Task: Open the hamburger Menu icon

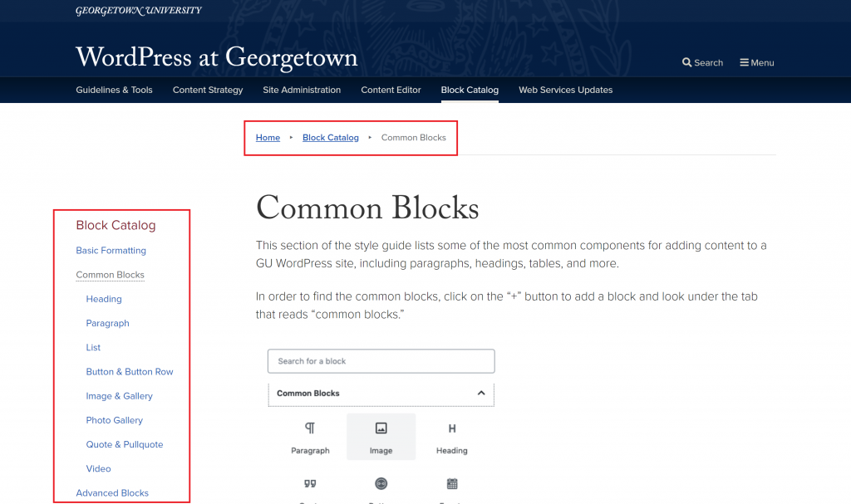Action: tap(744, 62)
